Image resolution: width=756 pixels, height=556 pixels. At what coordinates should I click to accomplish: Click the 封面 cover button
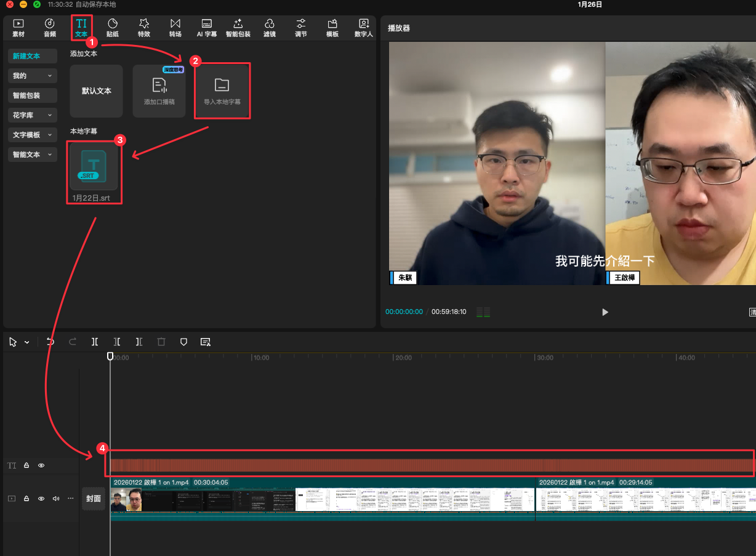click(93, 499)
